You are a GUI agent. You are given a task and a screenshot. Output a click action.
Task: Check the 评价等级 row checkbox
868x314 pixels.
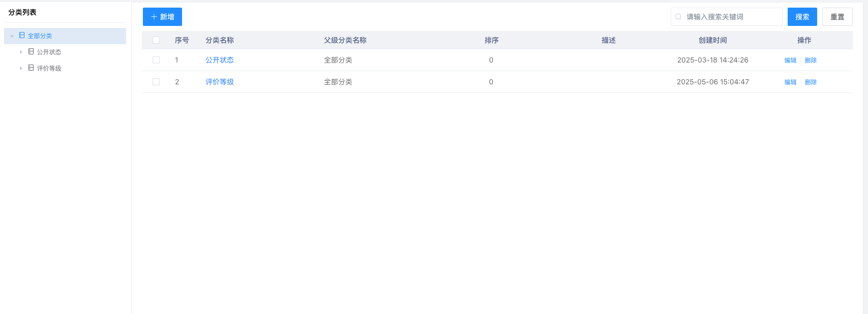tap(156, 82)
